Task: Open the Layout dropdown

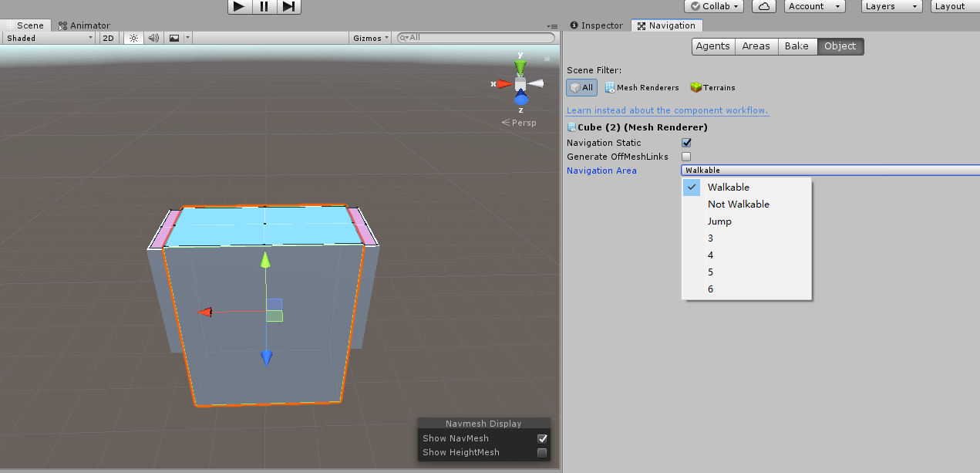Action: click(x=954, y=6)
